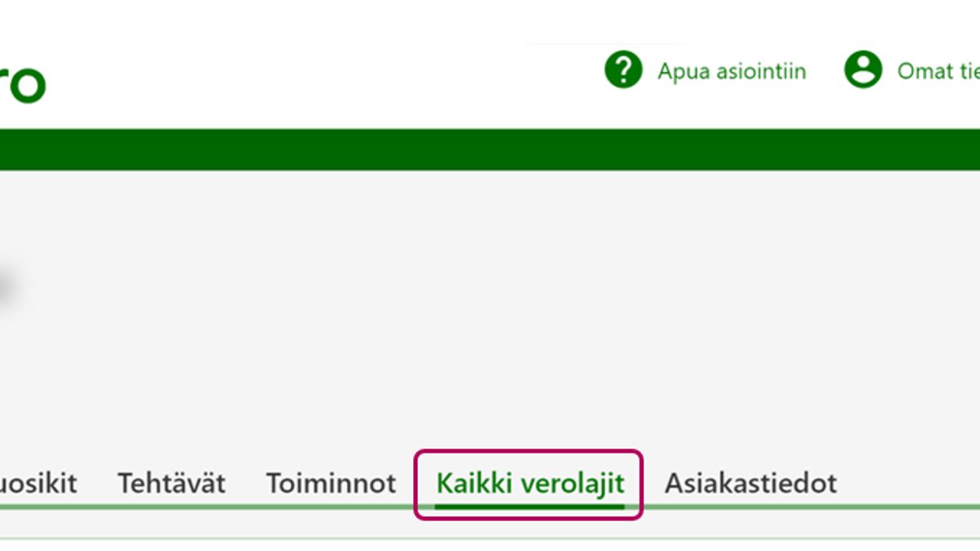The width and height of the screenshot is (980, 551).
Task: Open the Omat tiedot link
Action: tap(938, 72)
